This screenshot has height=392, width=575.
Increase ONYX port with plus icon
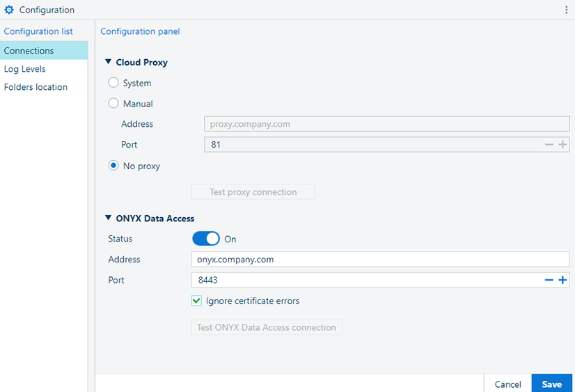point(562,280)
